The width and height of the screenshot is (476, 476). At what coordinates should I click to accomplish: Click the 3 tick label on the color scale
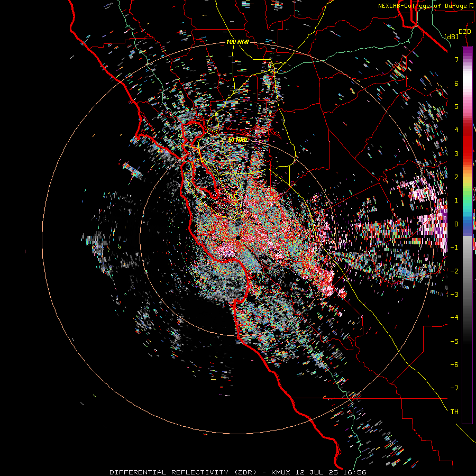[x=456, y=153]
